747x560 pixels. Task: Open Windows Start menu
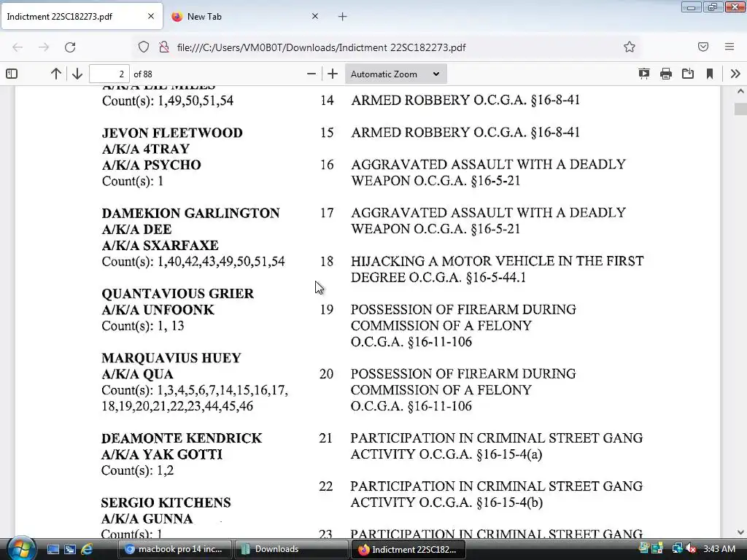(x=21, y=548)
